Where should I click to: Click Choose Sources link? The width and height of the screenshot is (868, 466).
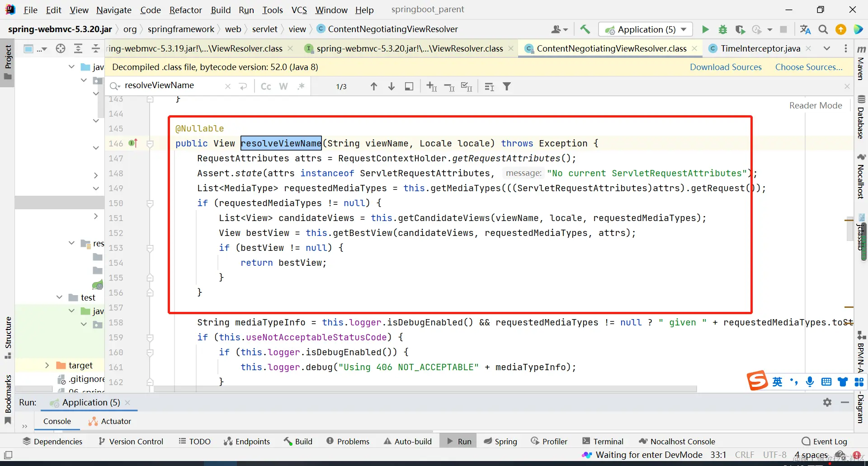tap(809, 67)
